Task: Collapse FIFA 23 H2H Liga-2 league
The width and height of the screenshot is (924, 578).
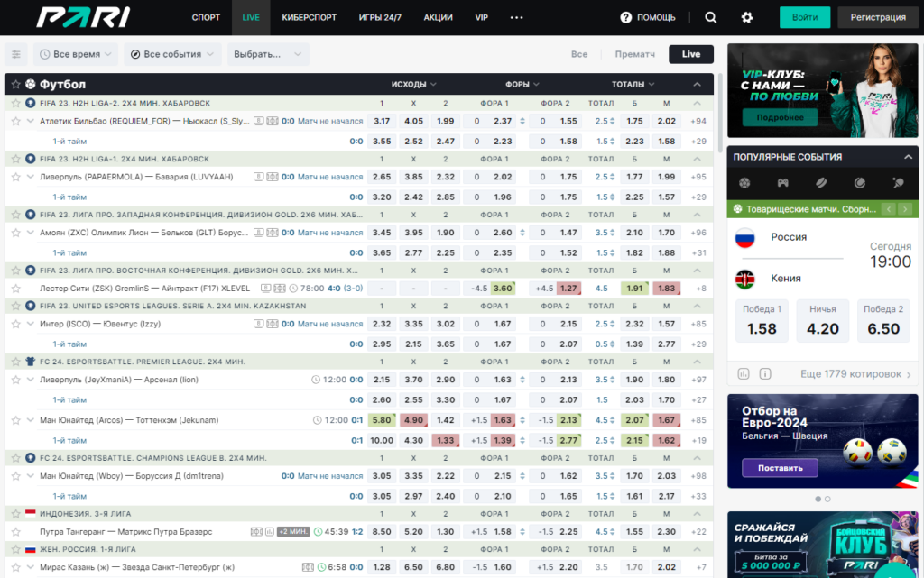Action: coord(698,103)
